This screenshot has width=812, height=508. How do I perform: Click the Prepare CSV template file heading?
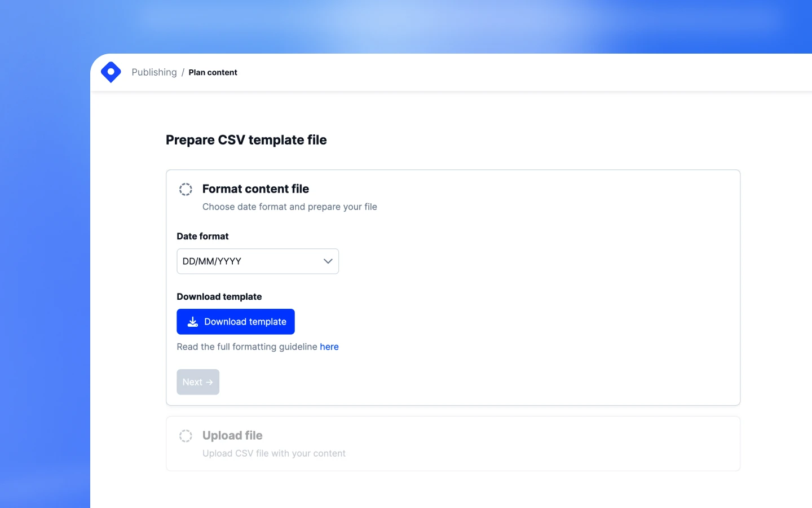tap(246, 139)
